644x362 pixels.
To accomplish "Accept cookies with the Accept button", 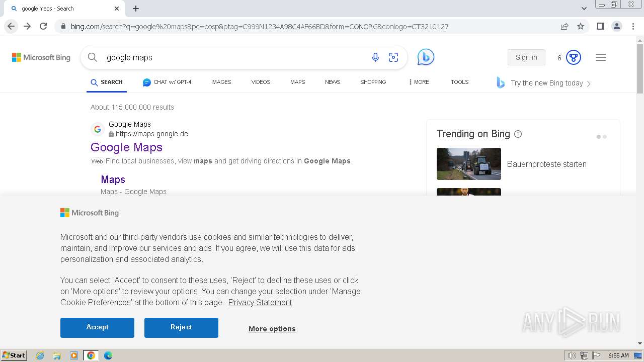I will [x=97, y=327].
